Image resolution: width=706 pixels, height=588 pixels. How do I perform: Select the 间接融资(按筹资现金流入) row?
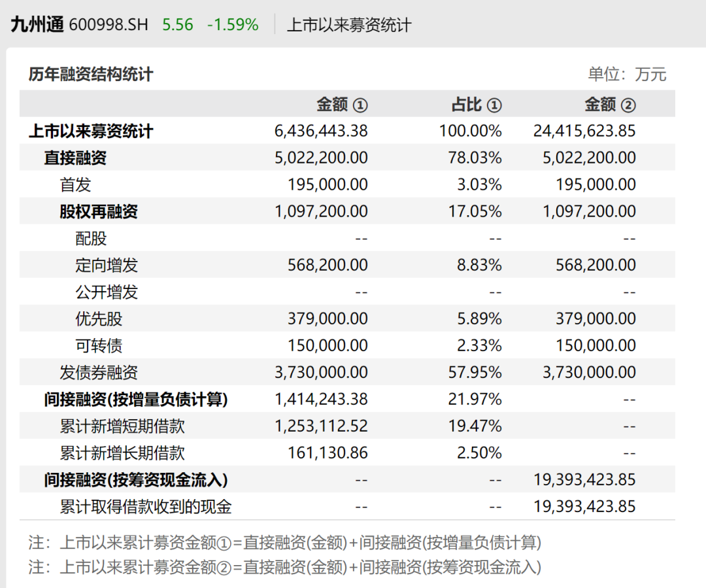pyautogui.click(x=347, y=479)
